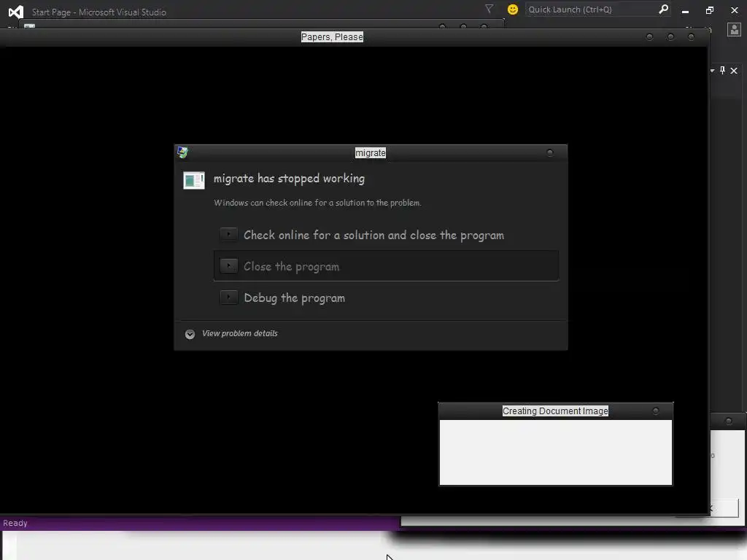
Task: Click the yellow smiley feedback icon
Action: (x=513, y=9)
